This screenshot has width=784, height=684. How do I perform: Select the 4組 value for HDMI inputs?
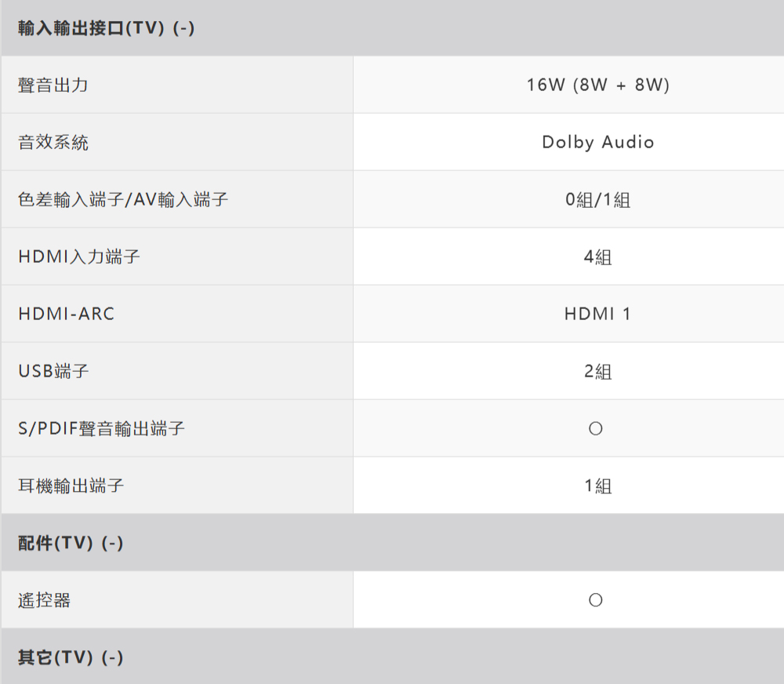point(597,256)
